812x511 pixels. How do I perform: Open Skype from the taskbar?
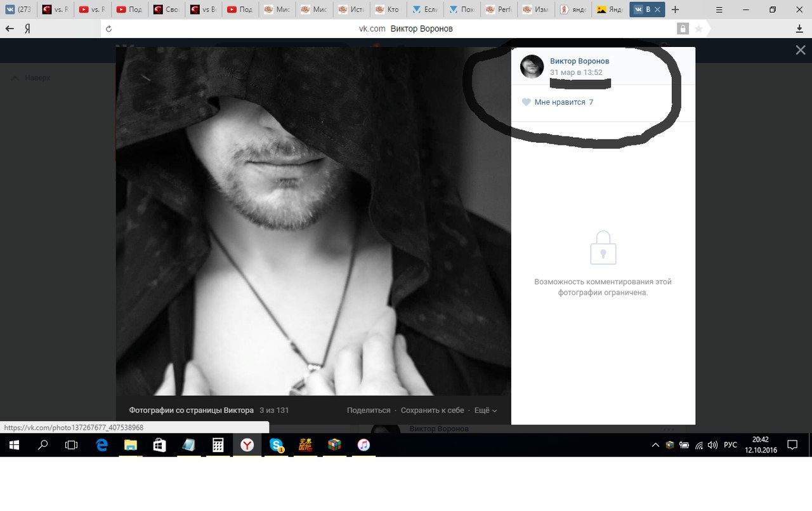(x=276, y=445)
